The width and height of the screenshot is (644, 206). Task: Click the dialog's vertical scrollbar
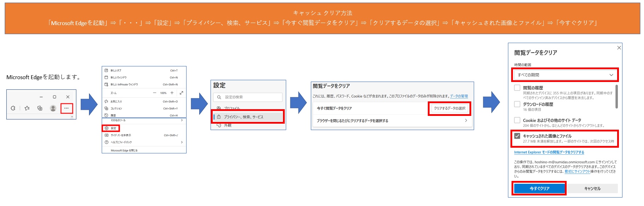(616, 96)
